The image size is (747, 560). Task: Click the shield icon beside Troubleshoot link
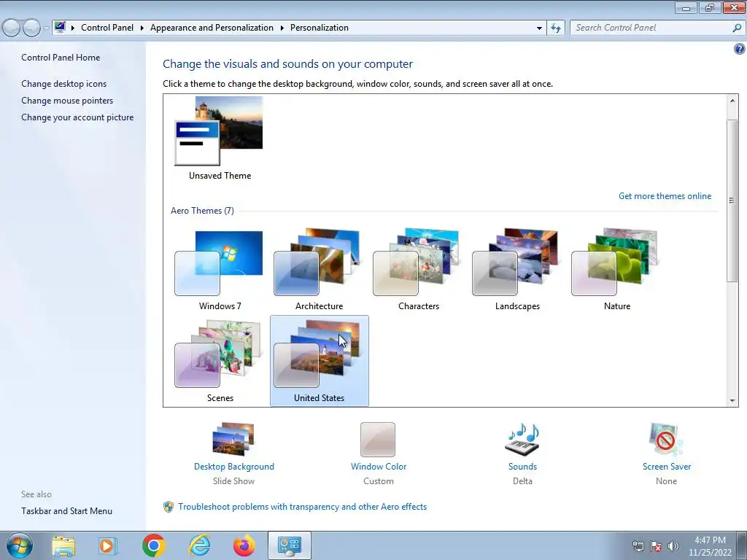coord(169,507)
